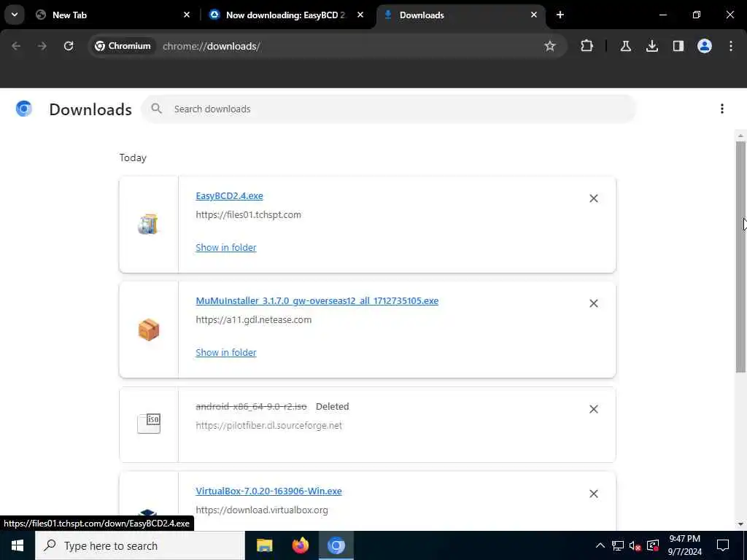Click the scrollbar up arrow
Screen dimensions: 747x560
(740, 136)
